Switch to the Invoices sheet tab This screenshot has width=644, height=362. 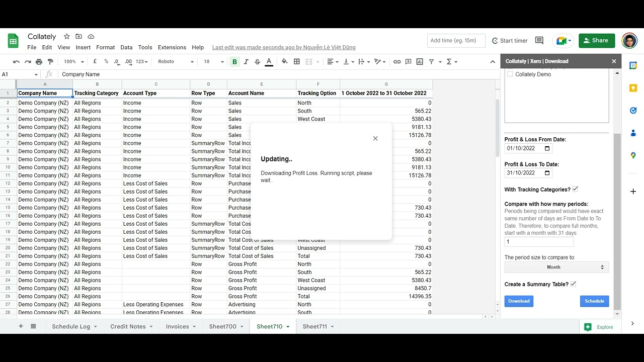point(181,326)
